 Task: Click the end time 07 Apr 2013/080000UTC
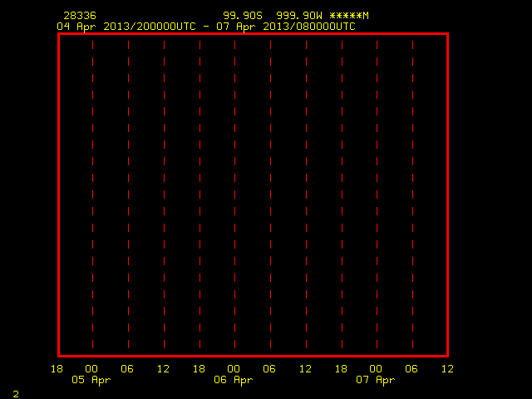pos(286,27)
